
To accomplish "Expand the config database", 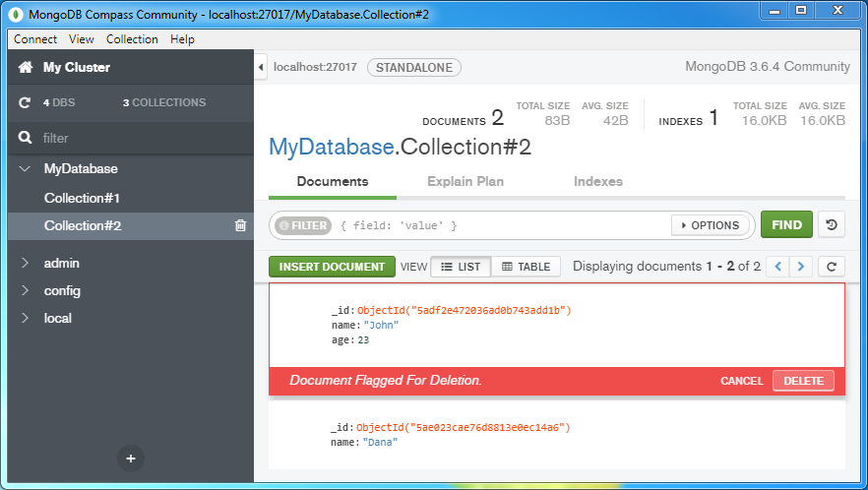I will click(25, 290).
